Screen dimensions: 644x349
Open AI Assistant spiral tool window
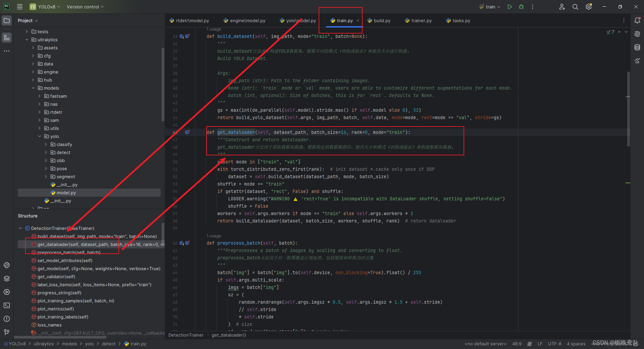(637, 34)
